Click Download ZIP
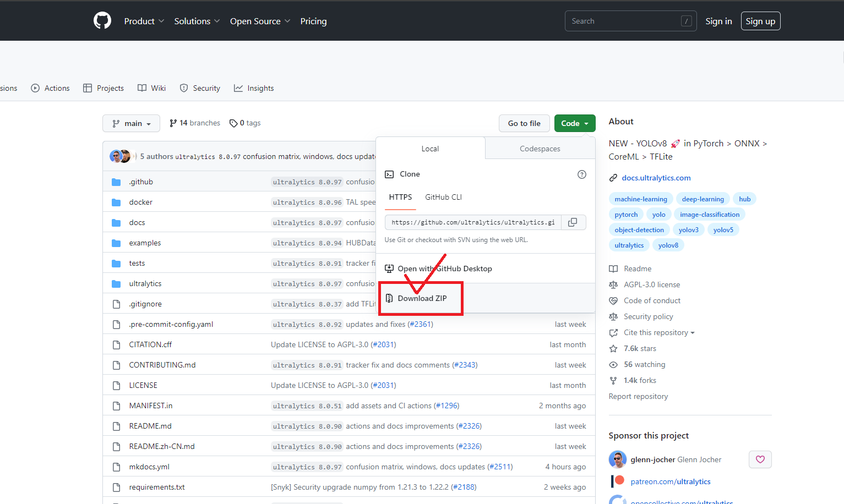 [422, 298]
